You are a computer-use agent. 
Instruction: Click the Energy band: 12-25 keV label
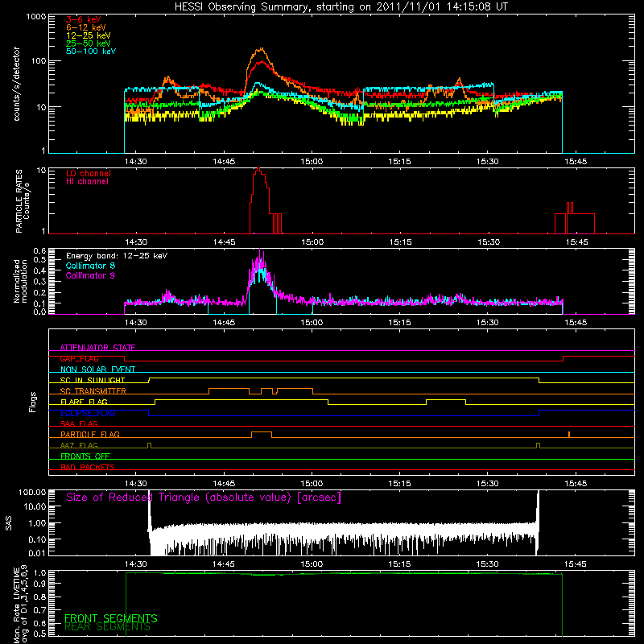(117, 256)
